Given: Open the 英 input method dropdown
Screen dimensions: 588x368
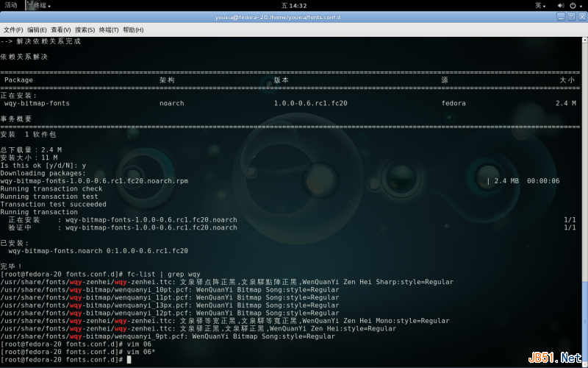Looking at the screenshot, I should [540, 5].
